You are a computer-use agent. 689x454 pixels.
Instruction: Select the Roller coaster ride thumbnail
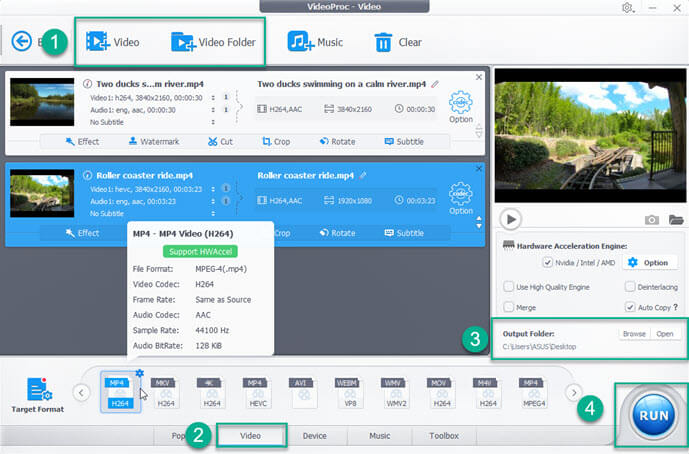tap(42, 193)
